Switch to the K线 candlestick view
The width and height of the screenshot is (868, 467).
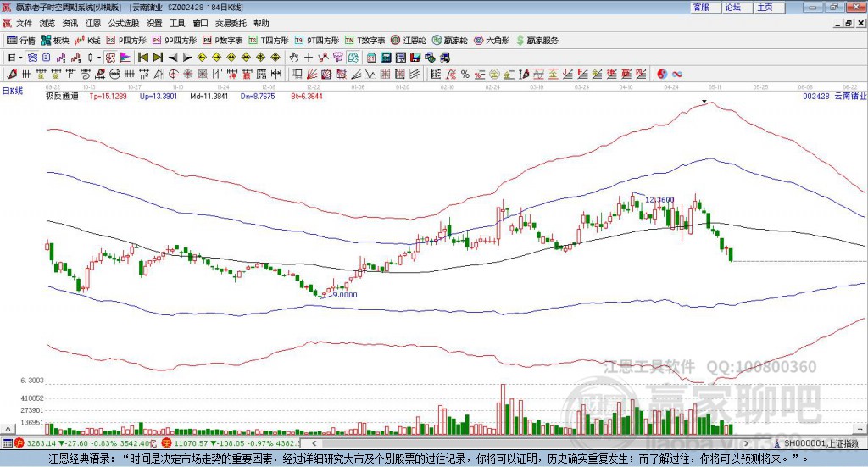(87, 41)
